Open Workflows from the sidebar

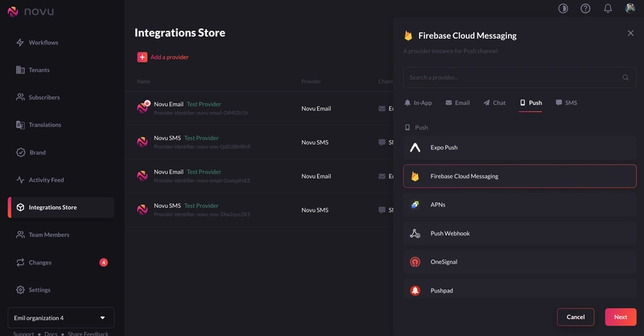[43, 43]
